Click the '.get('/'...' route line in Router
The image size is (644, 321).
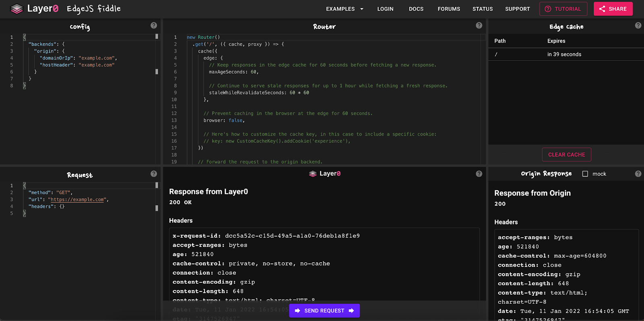(238, 44)
